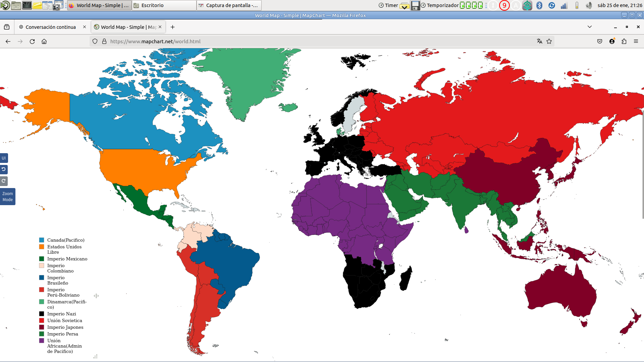Image resolution: width=644 pixels, height=362 pixels.
Task: Click the blue sync update tray icon
Action: coord(552,5)
